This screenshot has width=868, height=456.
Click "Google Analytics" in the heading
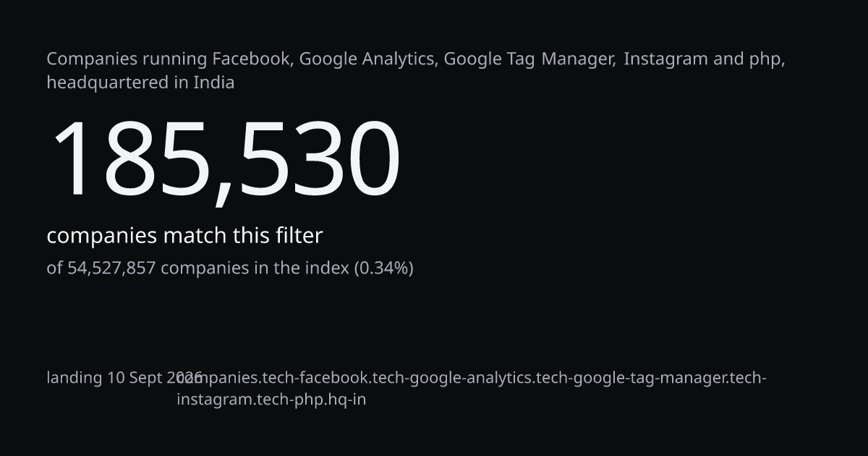[367, 59]
